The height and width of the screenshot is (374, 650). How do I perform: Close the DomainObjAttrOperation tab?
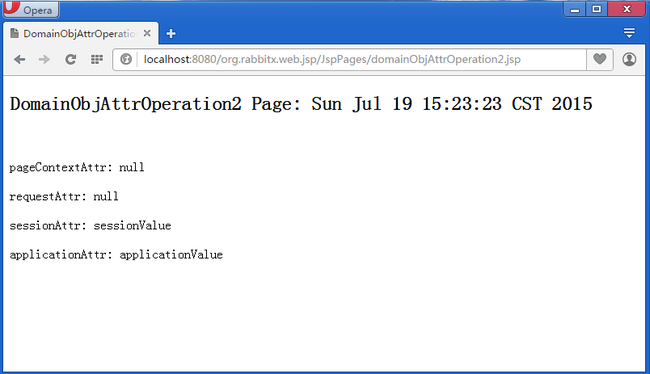(147, 33)
